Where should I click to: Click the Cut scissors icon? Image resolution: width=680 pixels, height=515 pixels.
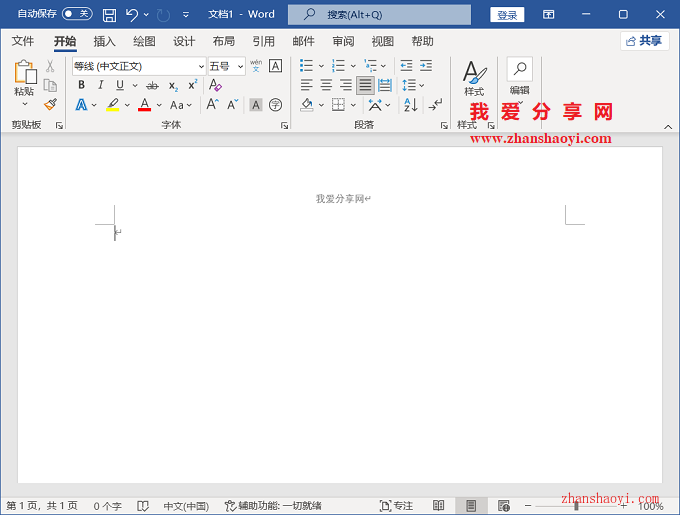[x=50, y=66]
